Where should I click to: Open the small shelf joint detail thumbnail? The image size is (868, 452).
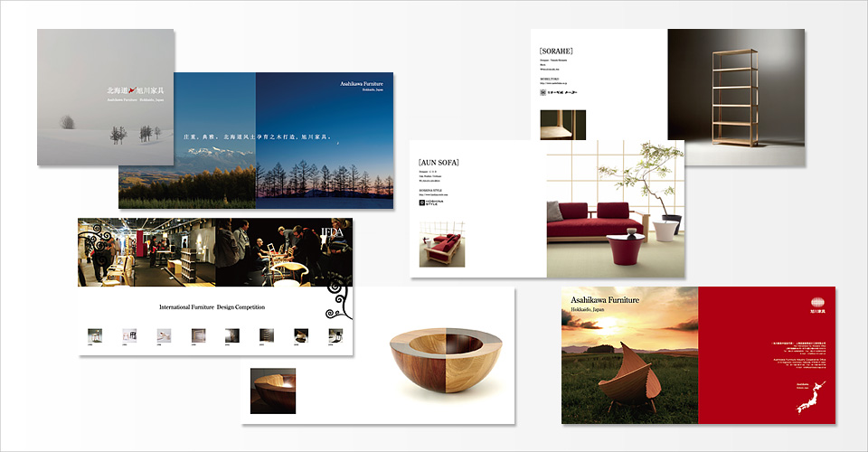pyautogui.click(x=562, y=125)
